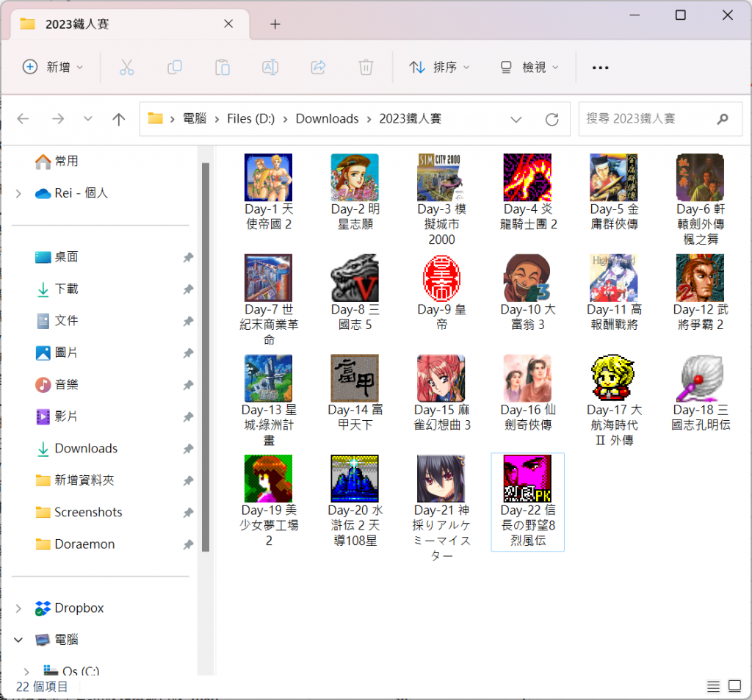752x700 pixels.
Task: Click Downloads in the address breadcrumb
Action: 327,118
